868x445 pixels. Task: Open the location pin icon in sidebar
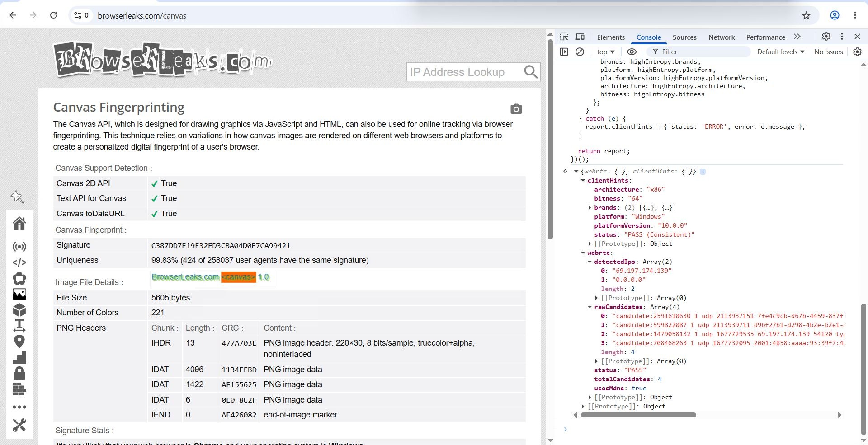coord(19,342)
